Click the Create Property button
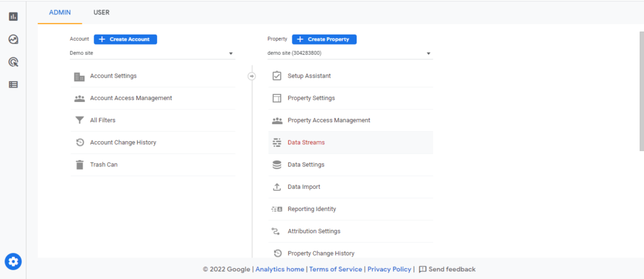The height and width of the screenshot is (279, 644). click(324, 39)
